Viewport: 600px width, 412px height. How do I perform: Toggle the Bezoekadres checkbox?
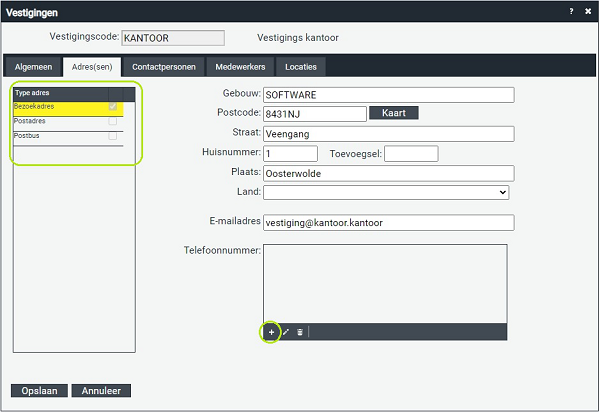coord(112,106)
